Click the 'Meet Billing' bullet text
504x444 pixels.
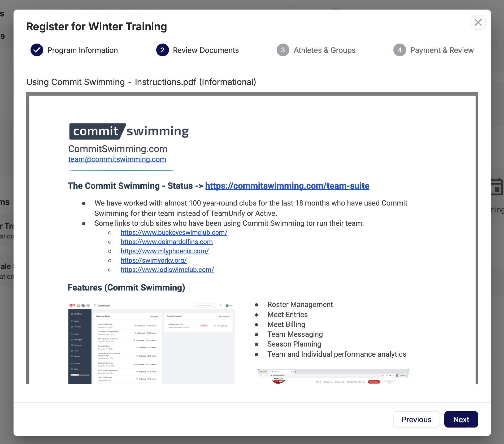click(286, 325)
